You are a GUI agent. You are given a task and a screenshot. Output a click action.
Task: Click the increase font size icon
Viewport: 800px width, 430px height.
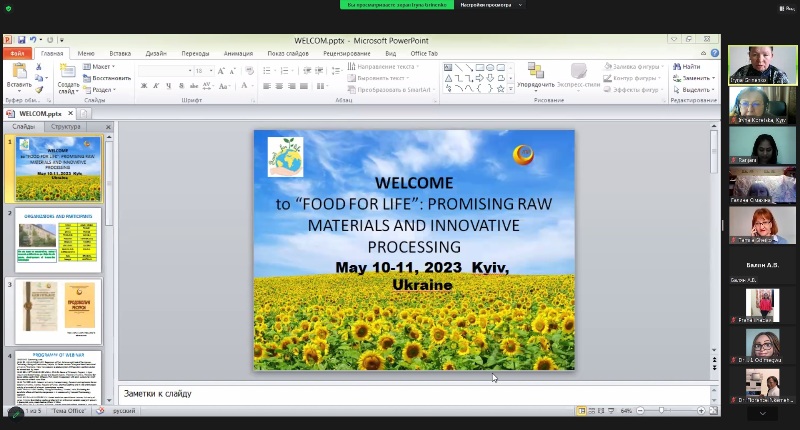221,71
